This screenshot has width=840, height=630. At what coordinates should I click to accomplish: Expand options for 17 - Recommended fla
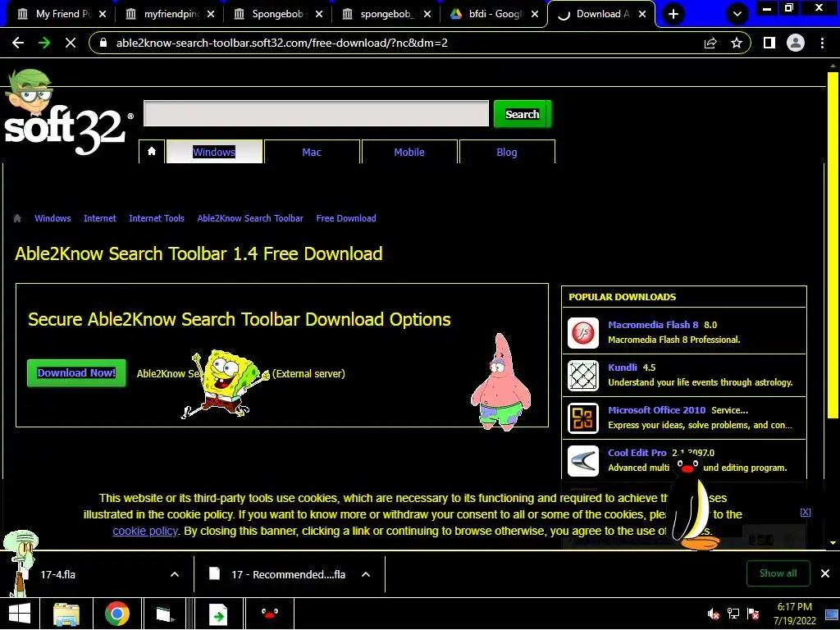(366, 574)
